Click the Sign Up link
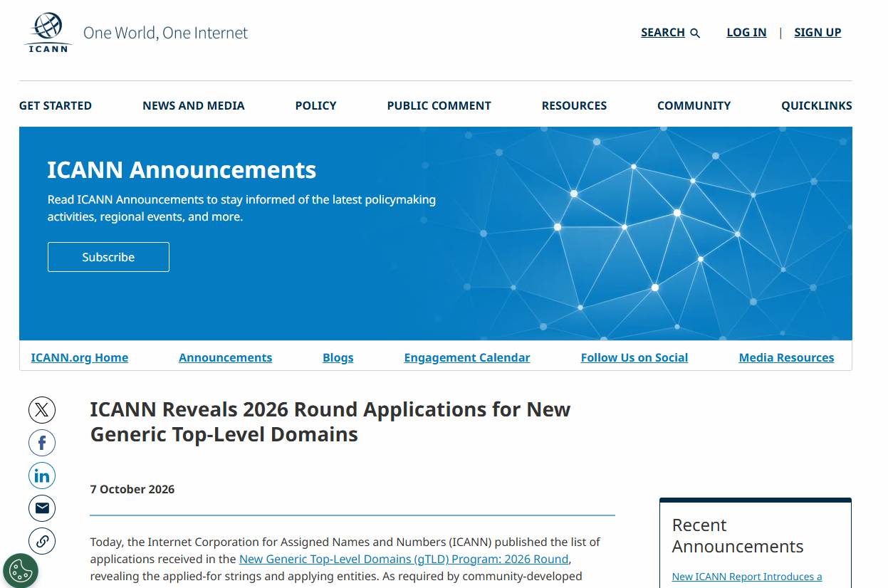The width and height of the screenshot is (888, 588). pyautogui.click(x=818, y=33)
